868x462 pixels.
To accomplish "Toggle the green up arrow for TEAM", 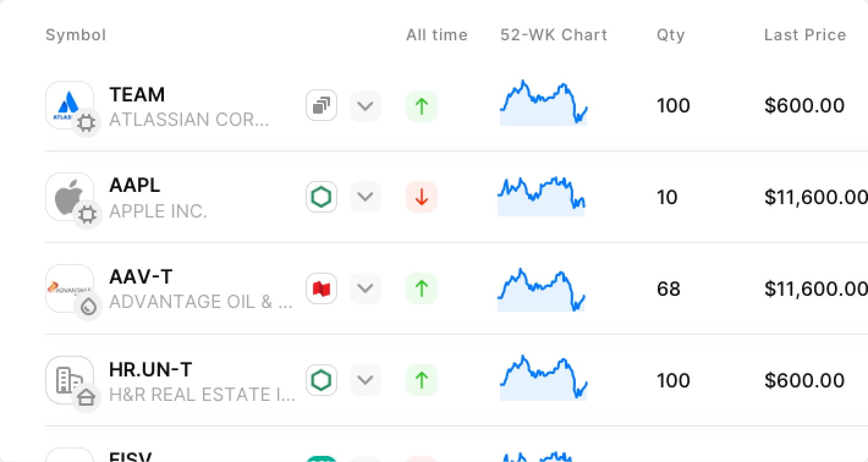I will [421, 105].
